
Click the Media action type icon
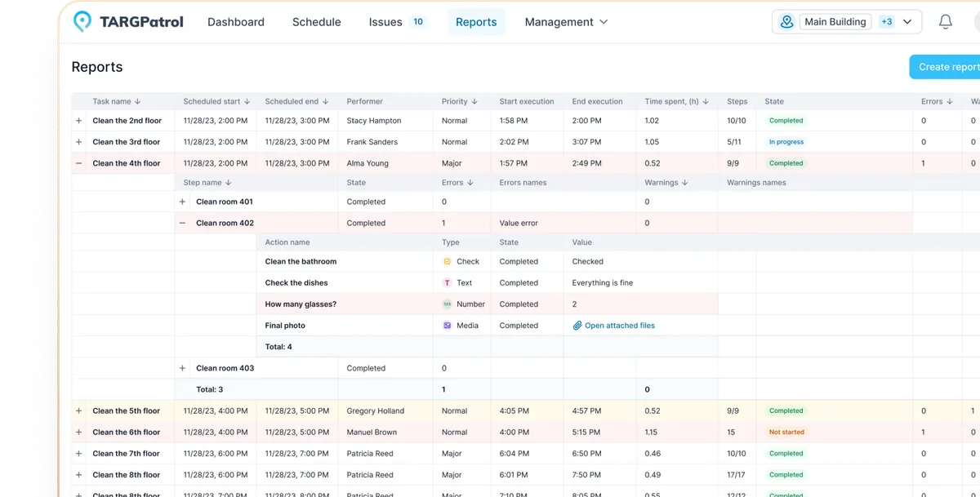[448, 325]
